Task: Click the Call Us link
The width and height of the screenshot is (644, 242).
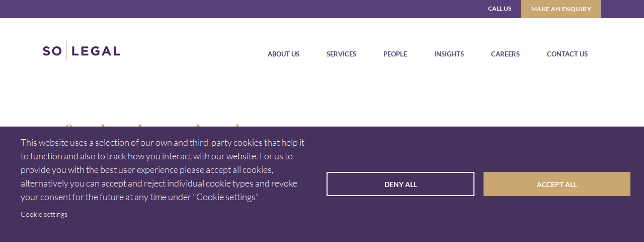Action: point(500,9)
